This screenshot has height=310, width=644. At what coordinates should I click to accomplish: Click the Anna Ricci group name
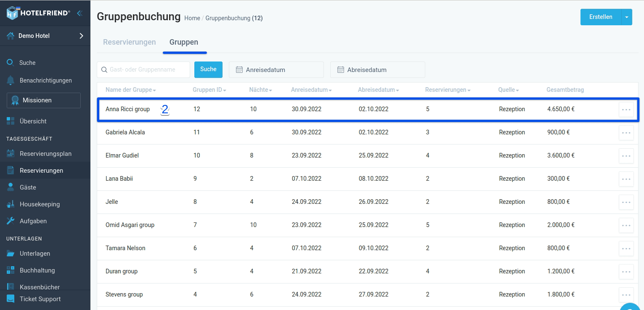[x=127, y=109]
